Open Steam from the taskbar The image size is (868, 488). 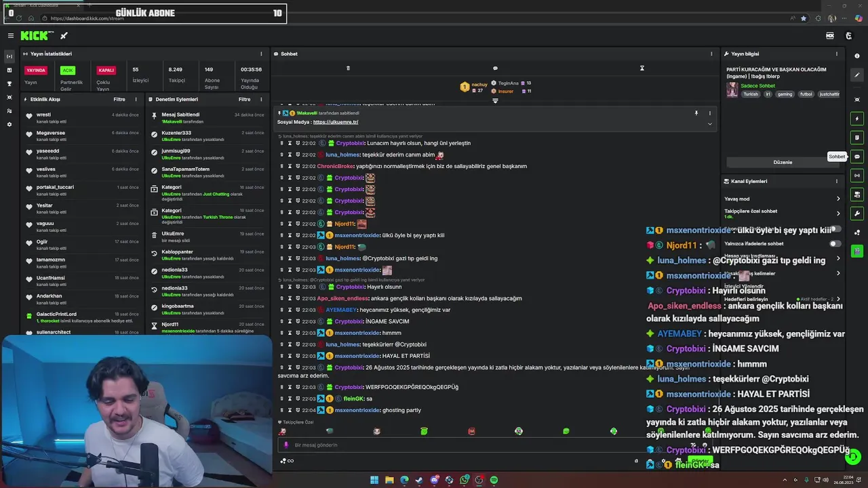coord(419,480)
